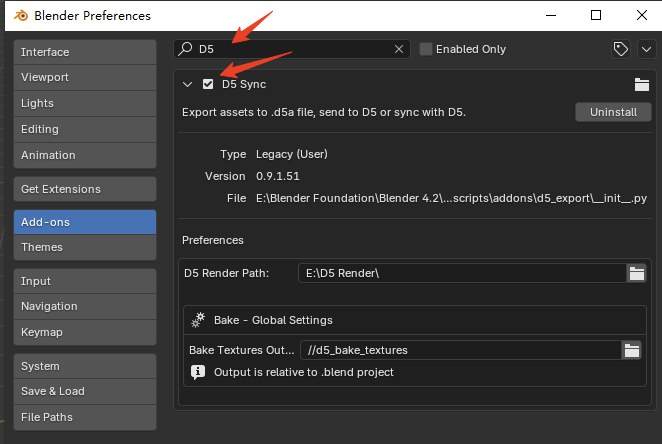
Task: Click the info icon beside output note
Action: click(x=198, y=372)
